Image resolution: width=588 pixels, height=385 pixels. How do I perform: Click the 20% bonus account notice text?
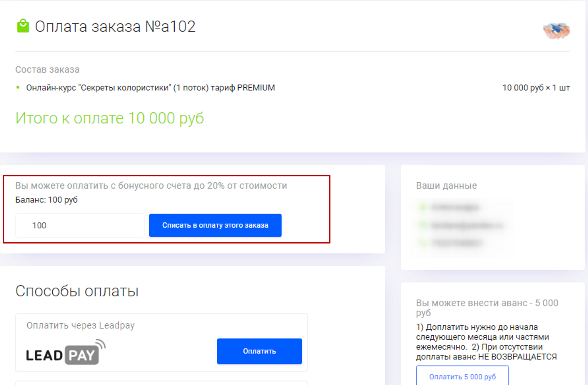tap(151, 186)
